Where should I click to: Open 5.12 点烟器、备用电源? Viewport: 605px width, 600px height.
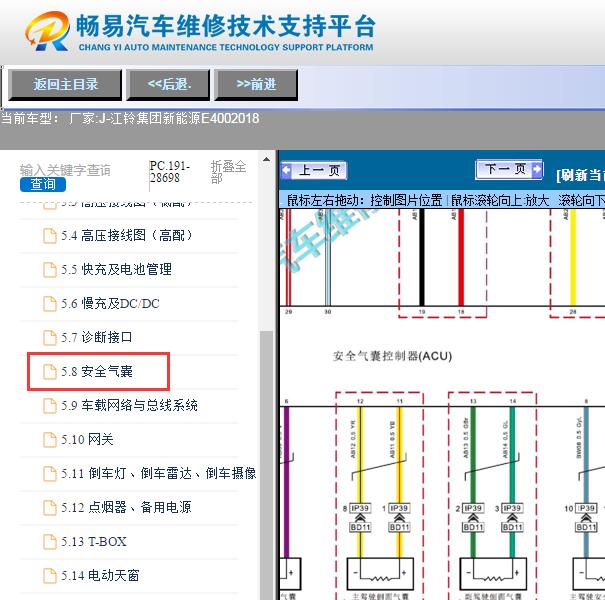tap(129, 507)
